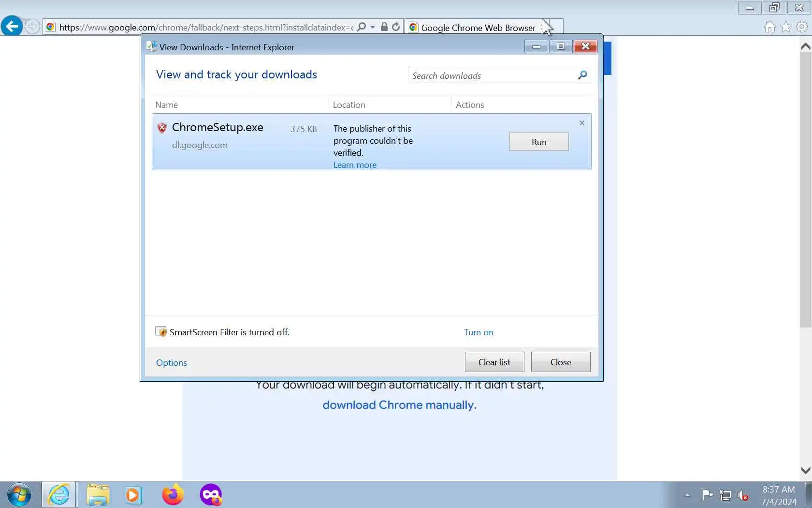
Task: Click the vertical scrollbar thumb on the page
Action: pyautogui.click(x=805, y=191)
